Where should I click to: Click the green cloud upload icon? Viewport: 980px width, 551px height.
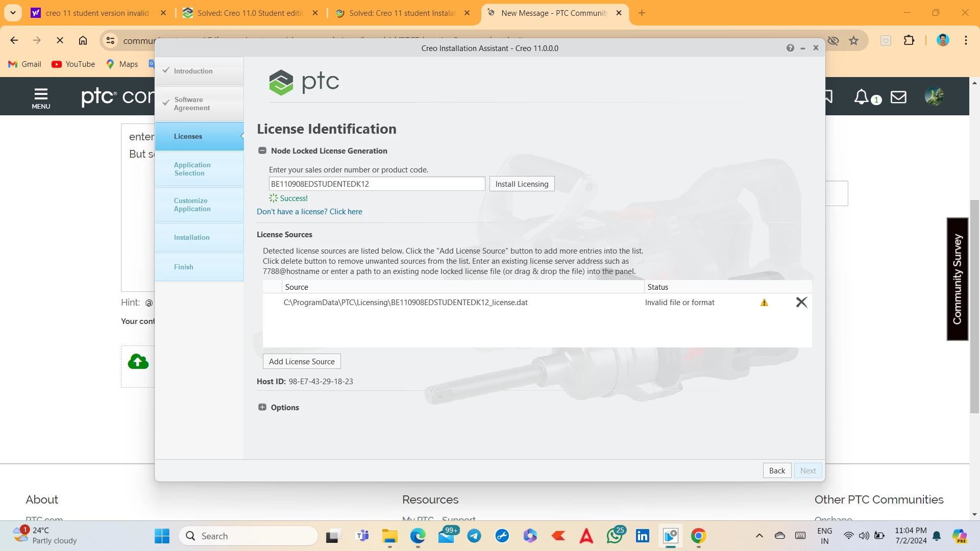138,362
